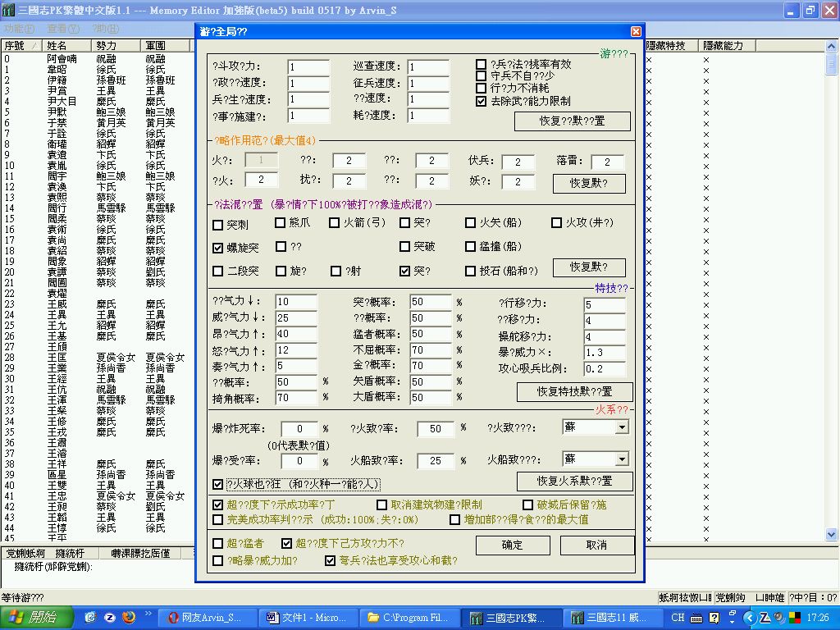Expand hidden quick launch items chevron
The height and width of the screenshot is (630, 840).
coord(148,614)
